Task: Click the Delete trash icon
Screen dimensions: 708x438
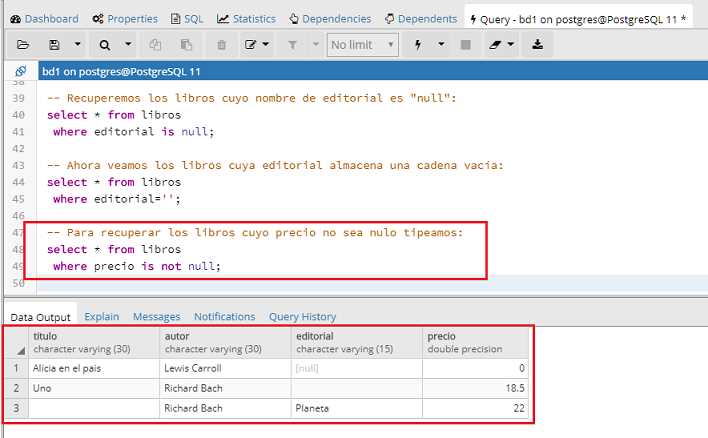Action: [221, 45]
